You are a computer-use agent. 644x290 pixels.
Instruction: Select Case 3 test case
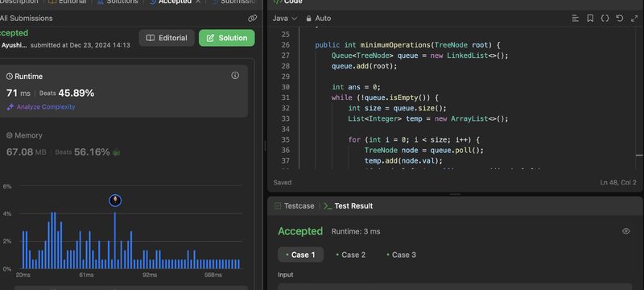(401, 255)
